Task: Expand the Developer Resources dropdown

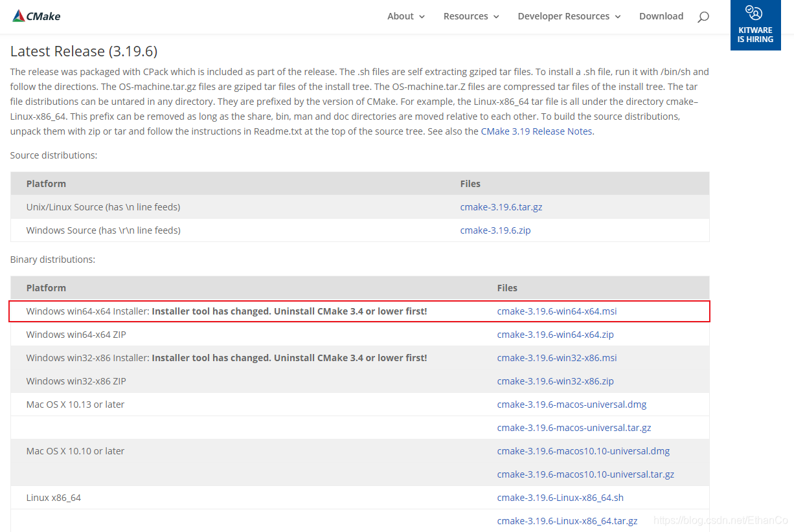Action: 569,16
